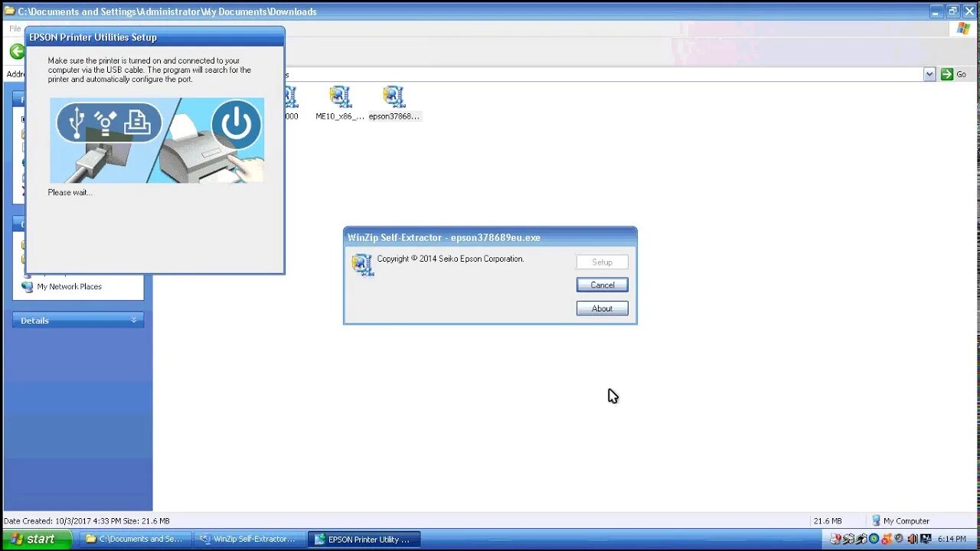This screenshot has width=980, height=551.
Task: Click the Start button
Action: point(37,539)
